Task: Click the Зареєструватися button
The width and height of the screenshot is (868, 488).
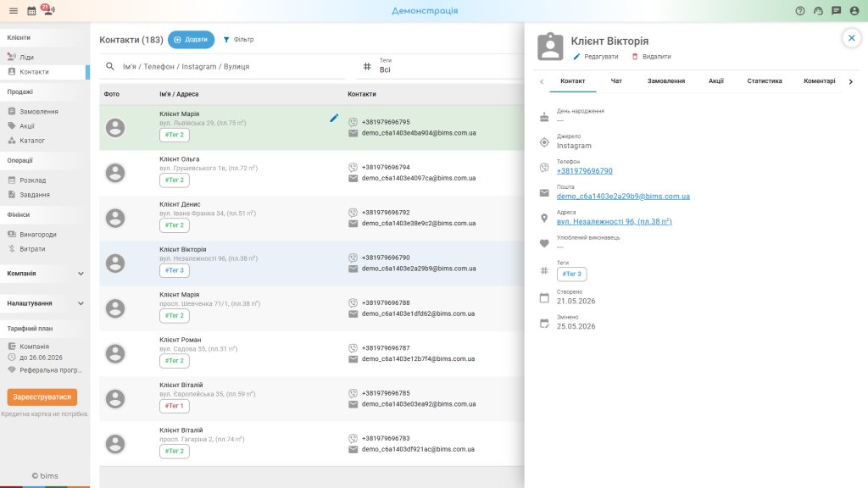Action: click(42, 396)
